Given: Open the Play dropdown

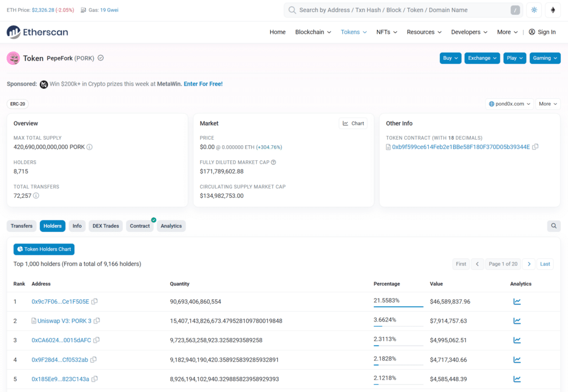Looking at the screenshot, I should point(514,58).
